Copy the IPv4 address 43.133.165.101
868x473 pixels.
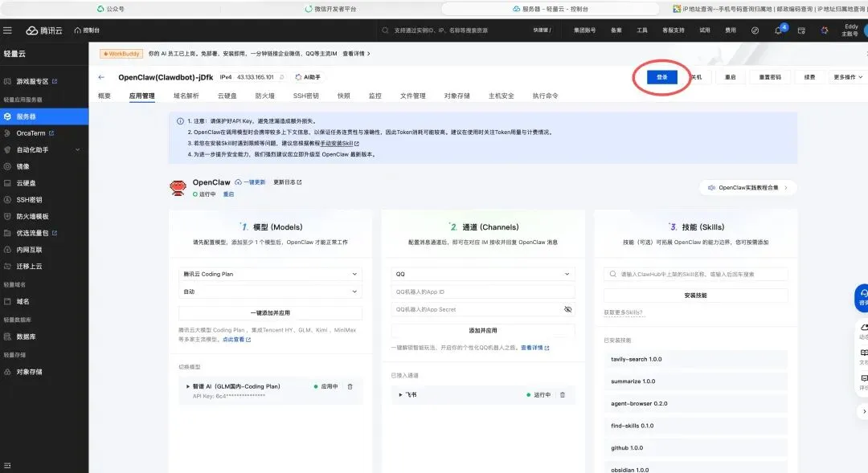tap(282, 77)
